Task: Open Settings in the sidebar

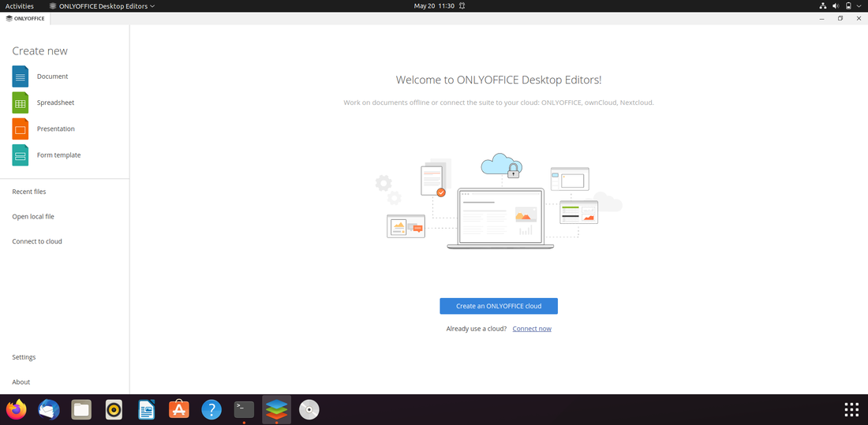Action: point(24,357)
